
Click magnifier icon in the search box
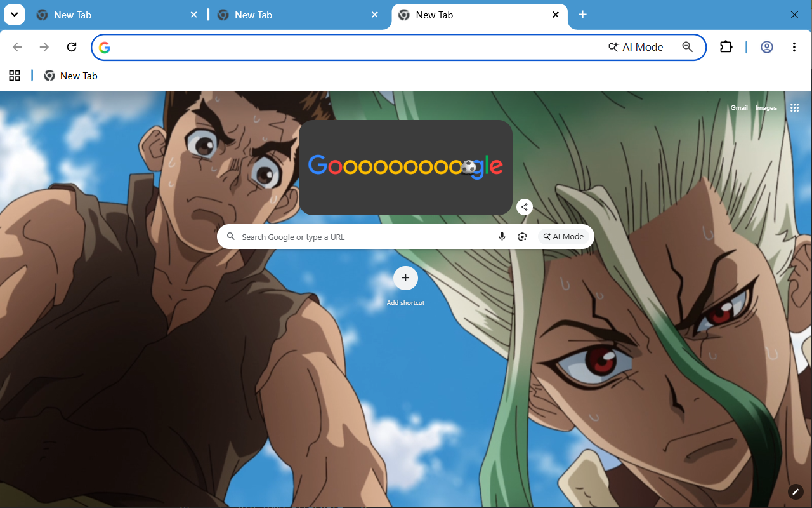coord(231,237)
